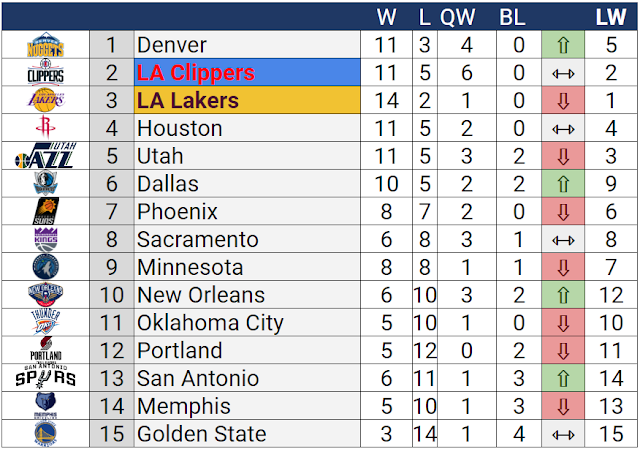Image resolution: width=640 pixels, height=449 pixels.
Task: Click the BL column header
Action: point(512,17)
